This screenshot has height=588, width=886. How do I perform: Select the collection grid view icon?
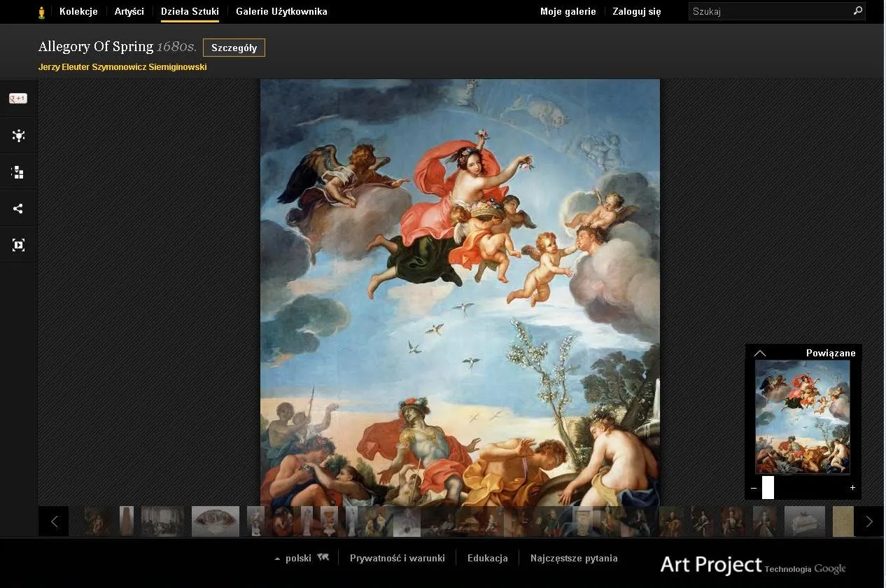click(x=17, y=171)
